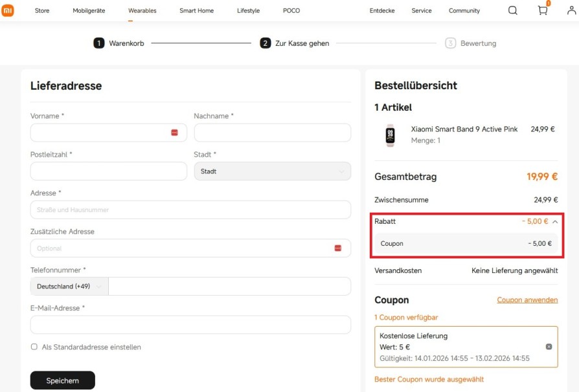
Task: Click the Xiaomi Mi logo
Action: click(8, 10)
